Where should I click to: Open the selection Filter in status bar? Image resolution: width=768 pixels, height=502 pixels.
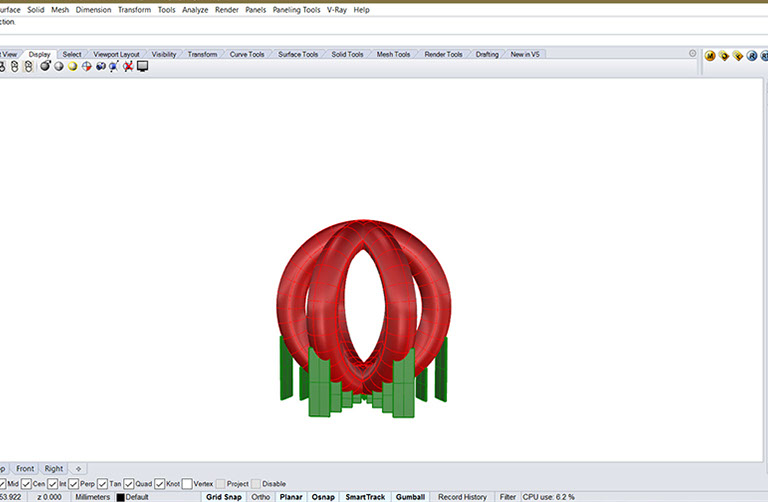pyautogui.click(x=507, y=497)
